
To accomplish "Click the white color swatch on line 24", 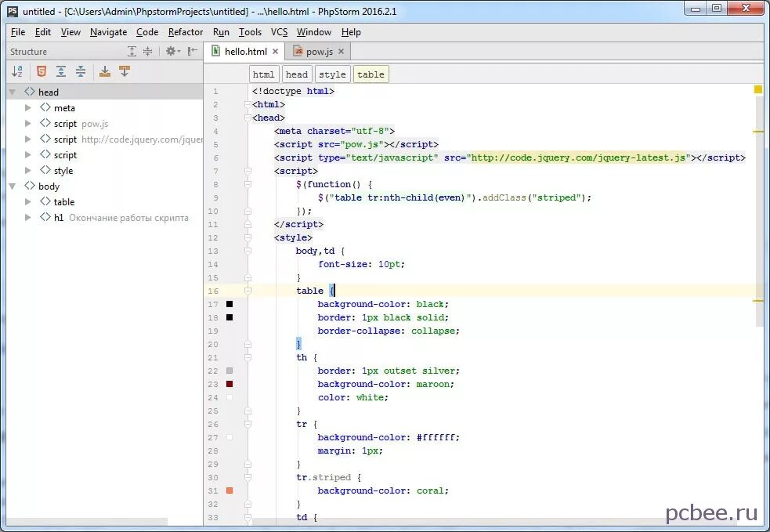I will [x=230, y=397].
